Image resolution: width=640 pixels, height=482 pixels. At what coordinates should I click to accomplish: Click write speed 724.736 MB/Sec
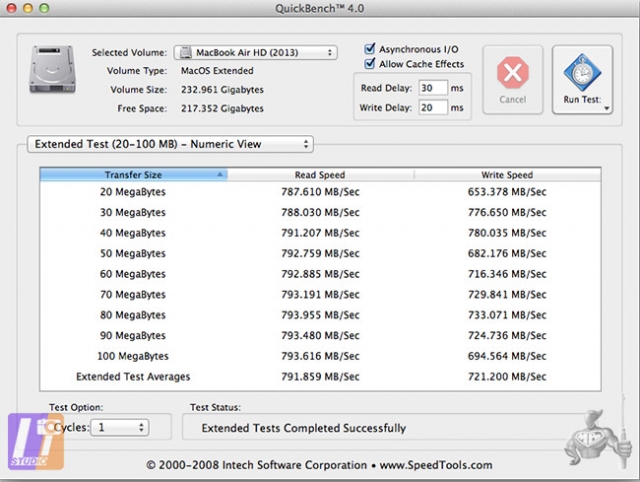click(x=507, y=335)
